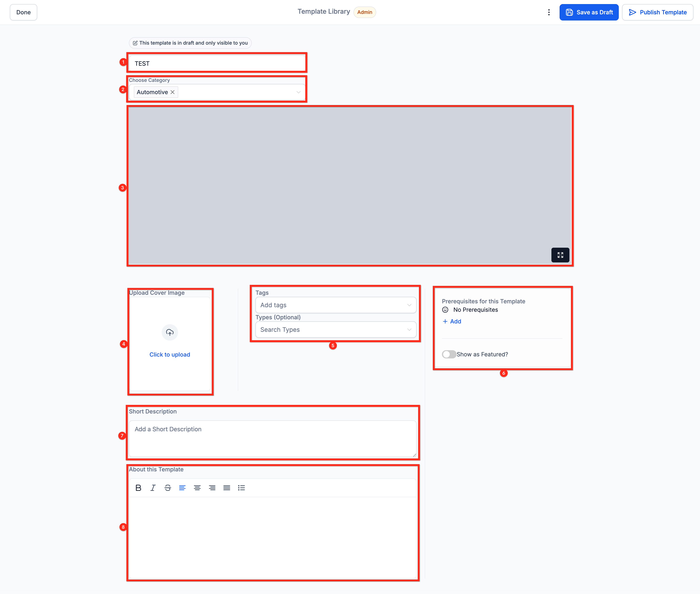Open the three-dot more options menu
Screen dimensions: 700x594
(549, 12)
